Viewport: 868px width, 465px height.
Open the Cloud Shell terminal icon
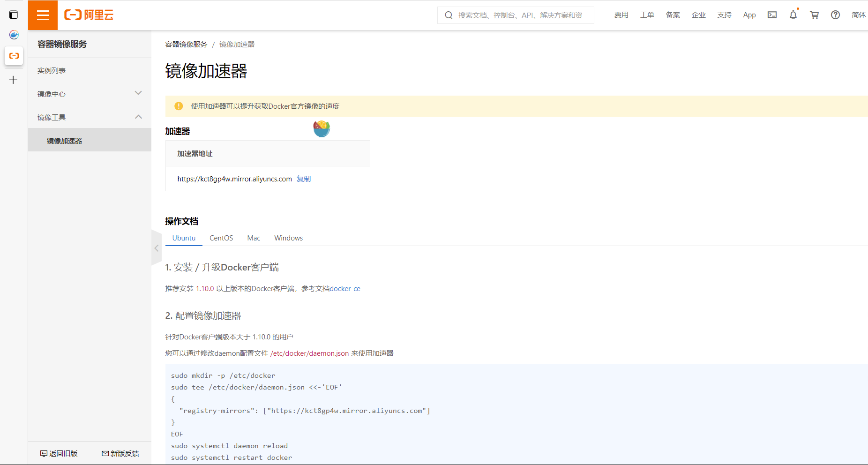(772, 15)
